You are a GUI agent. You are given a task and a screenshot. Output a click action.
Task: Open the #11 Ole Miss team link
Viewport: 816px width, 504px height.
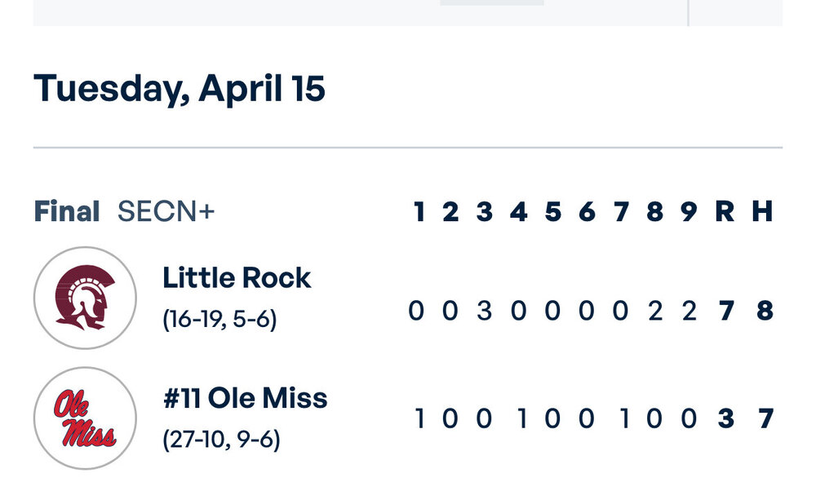coord(245,399)
